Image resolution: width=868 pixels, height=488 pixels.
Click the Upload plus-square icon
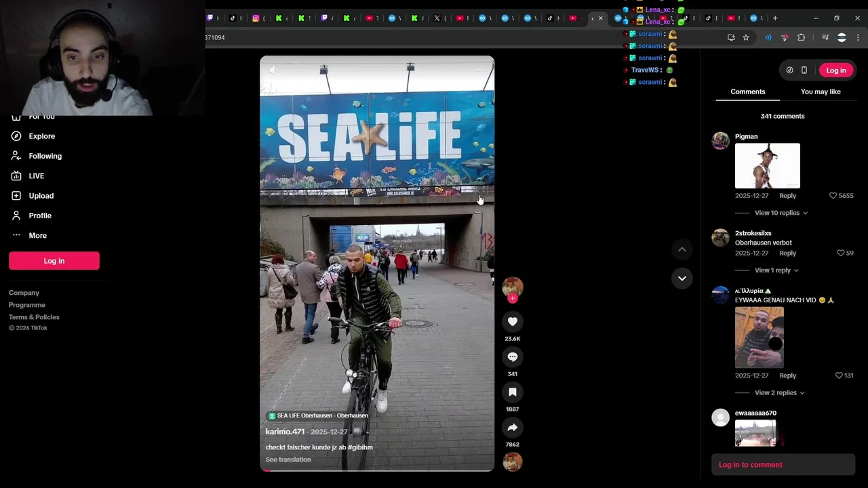(16, 196)
